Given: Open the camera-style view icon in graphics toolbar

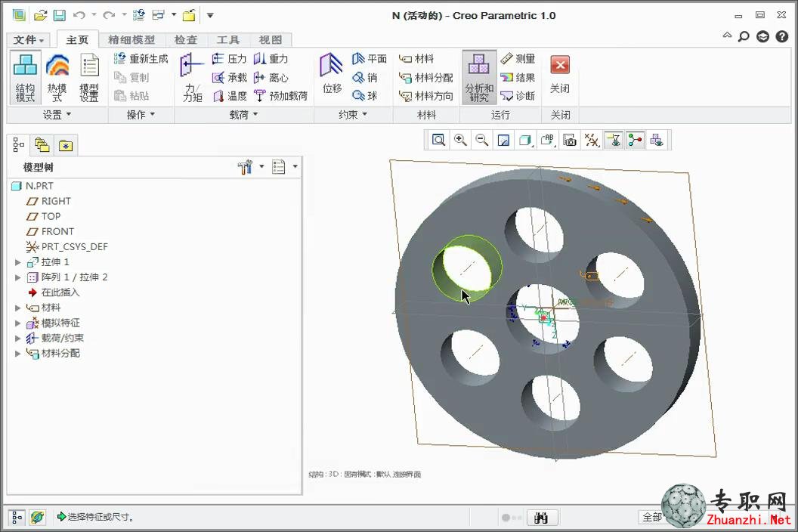Looking at the screenshot, I should tap(570, 140).
